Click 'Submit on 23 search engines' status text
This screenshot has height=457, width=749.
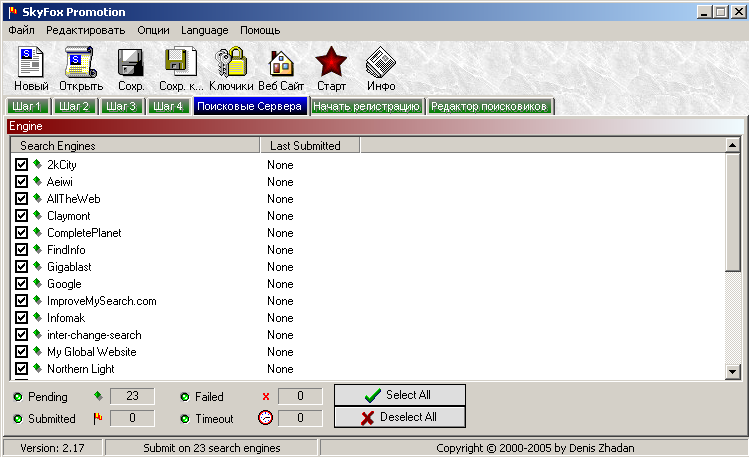click(x=212, y=448)
